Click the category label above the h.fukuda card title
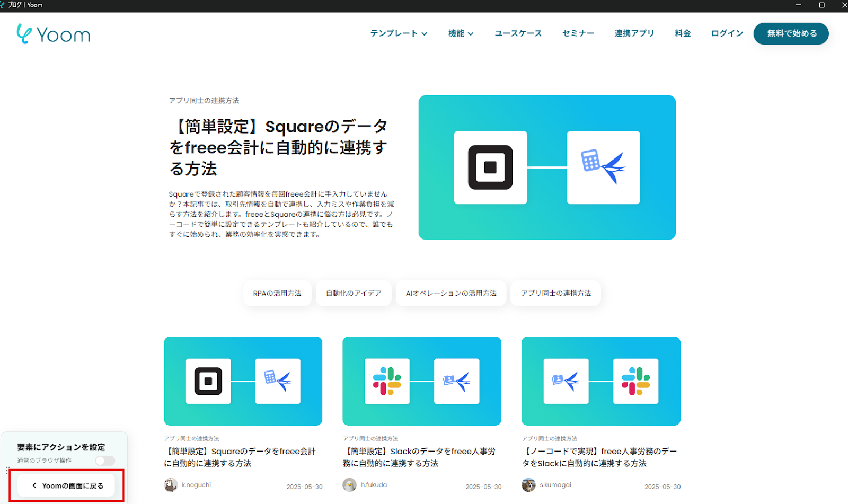Image resolution: width=848 pixels, height=504 pixels. pos(370,439)
